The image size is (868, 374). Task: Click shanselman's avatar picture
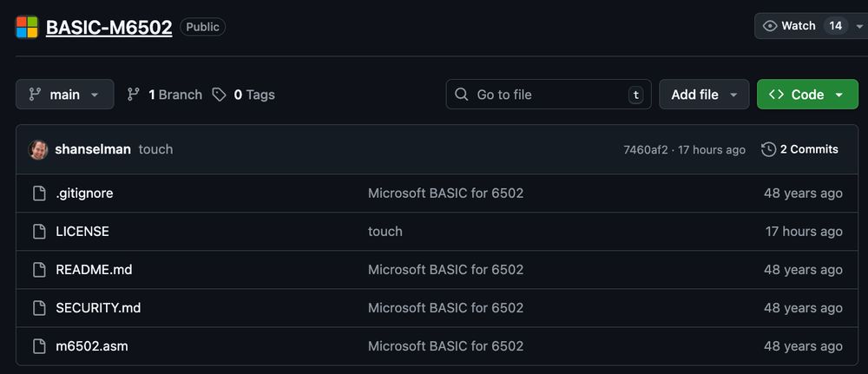click(x=38, y=149)
